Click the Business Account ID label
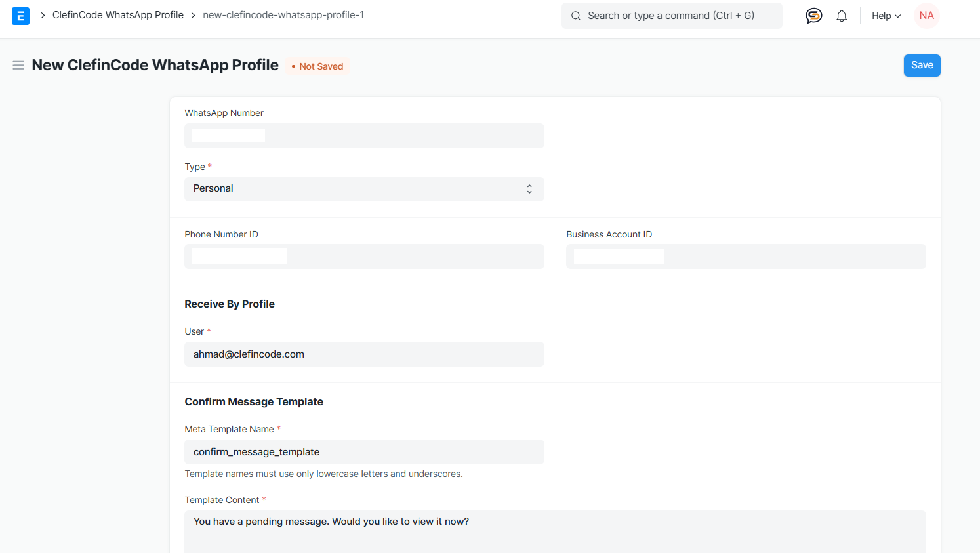Image resolution: width=980 pixels, height=553 pixels. pyautogui.click(x=609, y=234)
